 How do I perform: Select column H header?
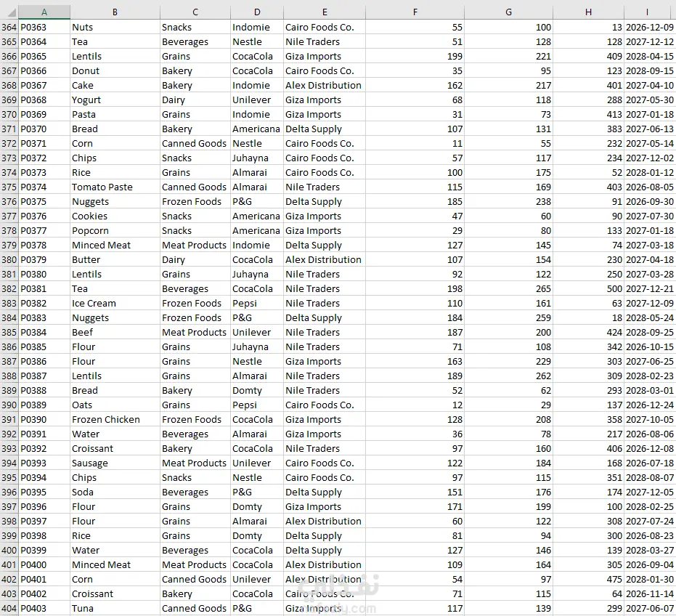pos(588,12)
